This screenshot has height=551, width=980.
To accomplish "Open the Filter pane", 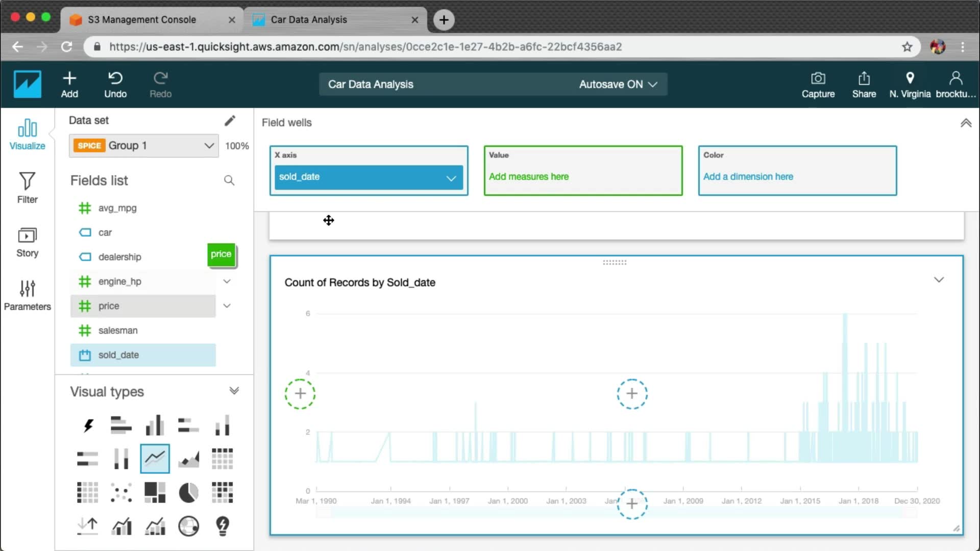I will pos(27,188).
